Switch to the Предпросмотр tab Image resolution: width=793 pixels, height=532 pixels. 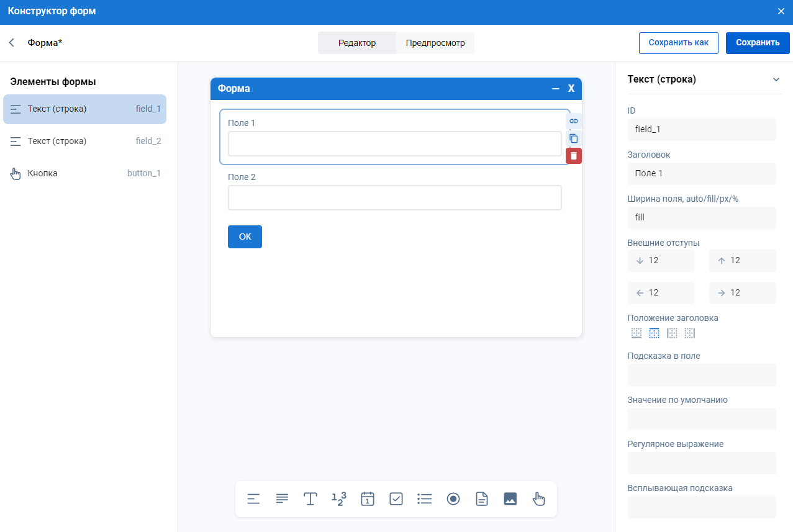pyautogui.click(x=435, y=43)
